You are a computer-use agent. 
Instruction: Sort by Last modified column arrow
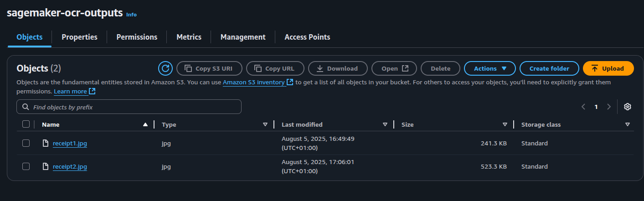click(x=385, y=124)
